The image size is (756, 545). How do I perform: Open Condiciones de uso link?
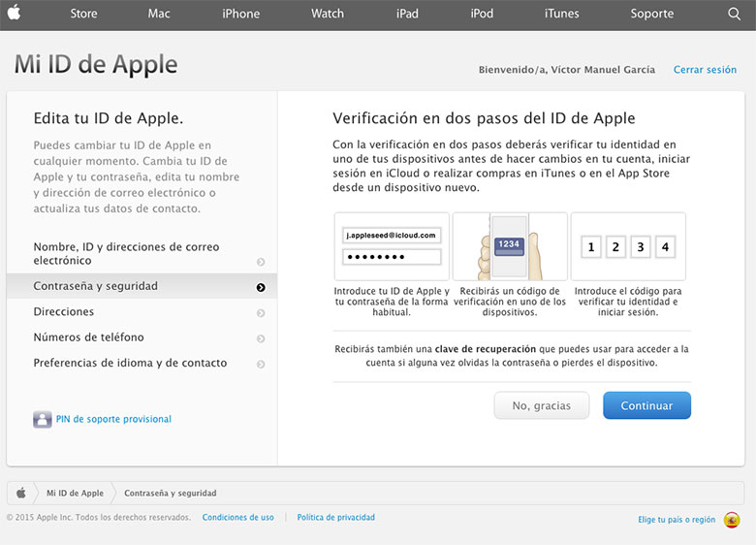point(238,517)
